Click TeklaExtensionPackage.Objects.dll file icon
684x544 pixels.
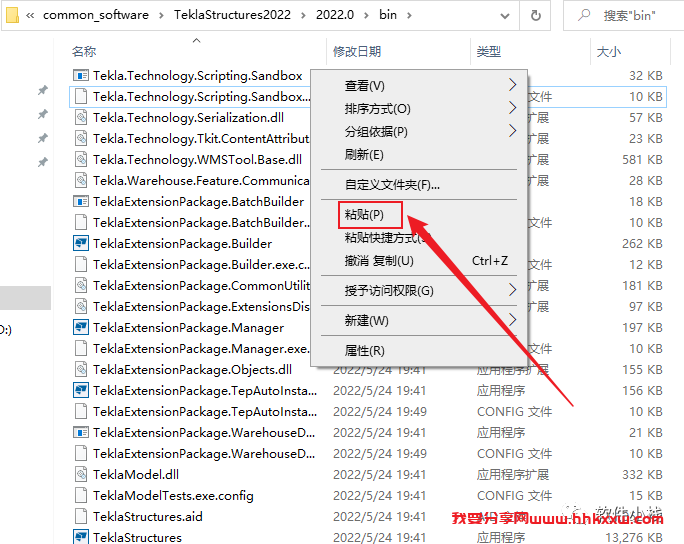point(81,370)
